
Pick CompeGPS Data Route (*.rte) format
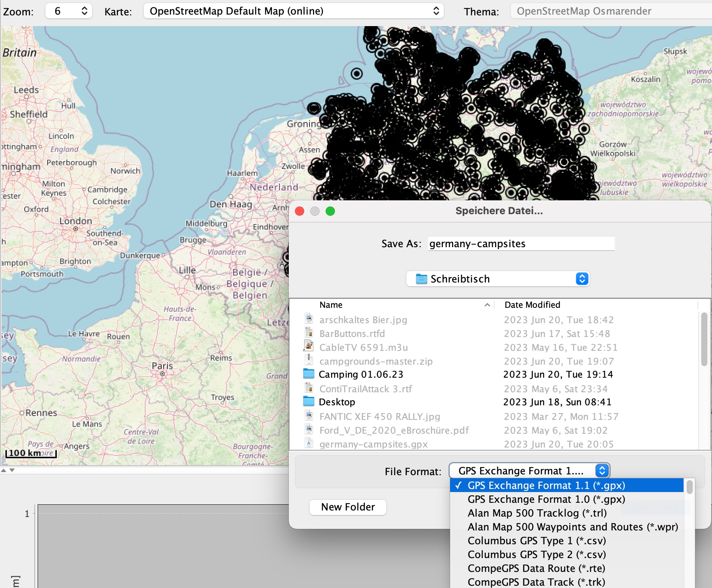(x=536, y=568)
